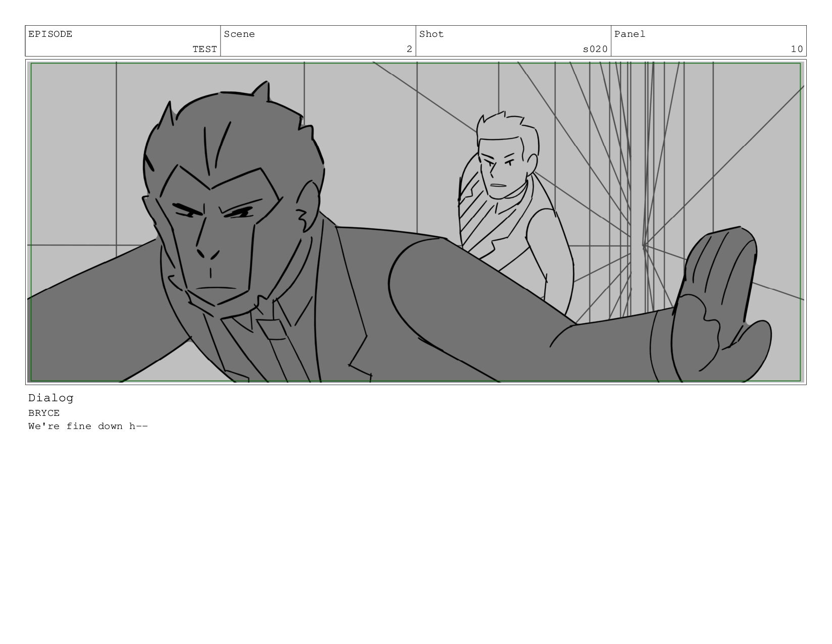Viewport: 832px width, 644px height.
Task: Click the episode value TEST
Action: [204, 49]
